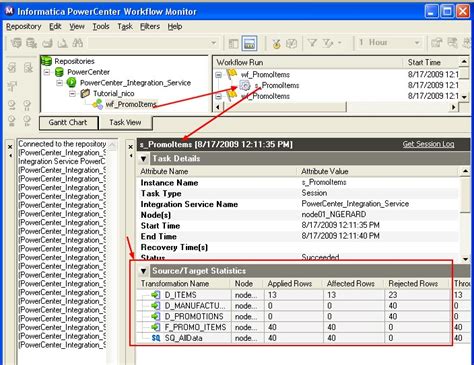Click the SQ source qualifier icon for SQ_AllData
Screen dimensions: 474x365
156,338
